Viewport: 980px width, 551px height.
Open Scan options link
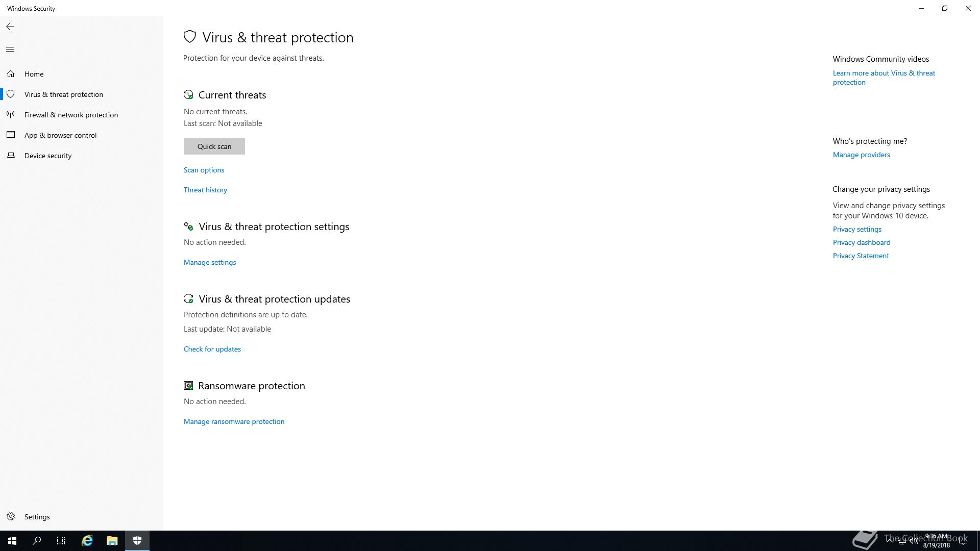204,170
